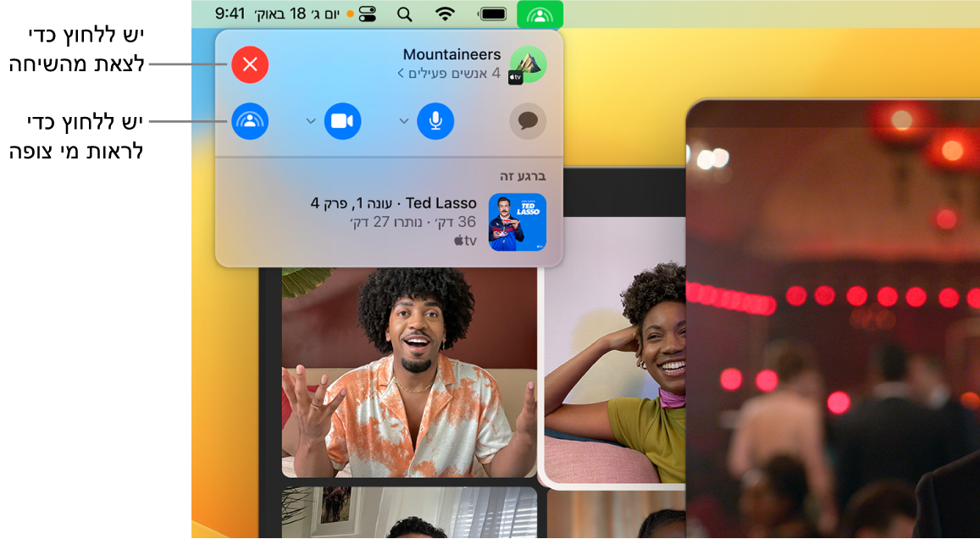The height and width of the screenshot is (539, 980).
Task: Click the date and time 9:41 in menu bar
Action: pyautogui.click(x=277, y=14)
